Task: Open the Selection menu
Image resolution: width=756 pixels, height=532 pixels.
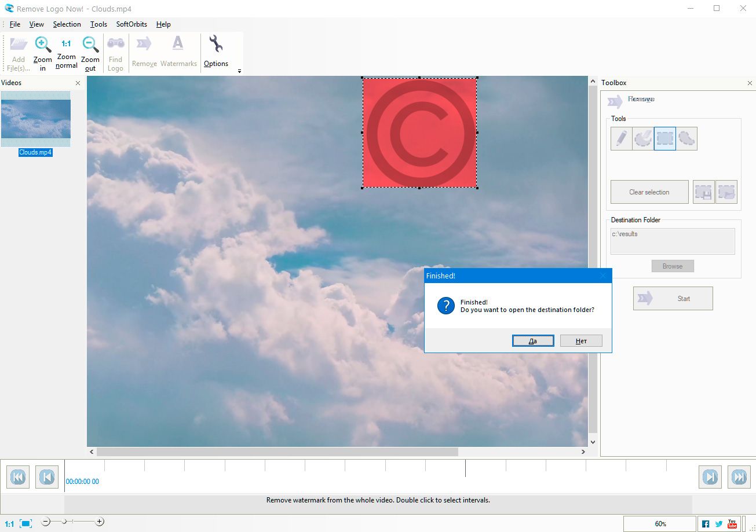Action: [67, 24]
